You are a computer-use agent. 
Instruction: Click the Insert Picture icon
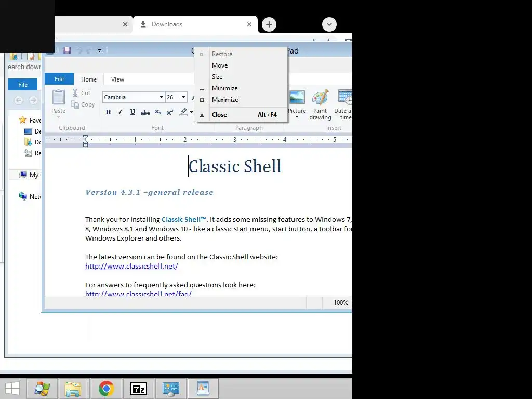[297, 98]
